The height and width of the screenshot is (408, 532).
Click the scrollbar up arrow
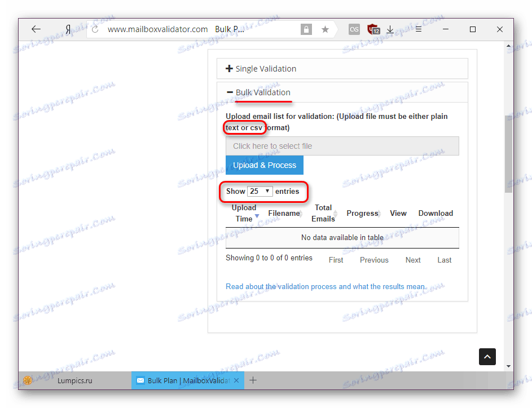[x=508, y=46]
